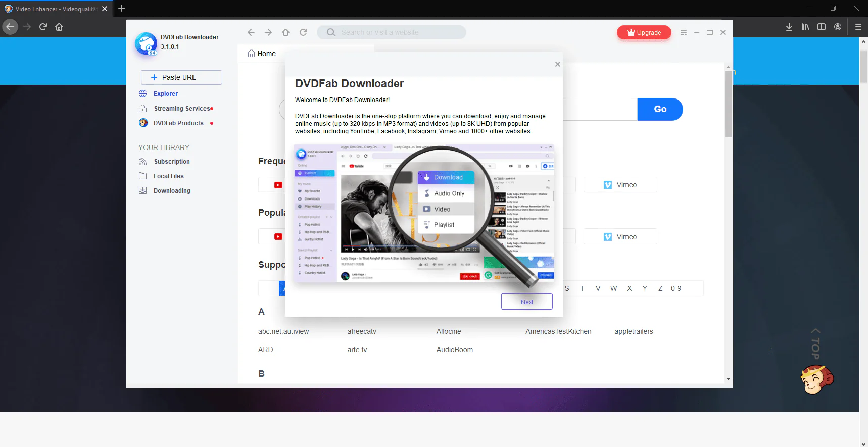The image size is (868, 447).
Task: Open the DVDFab hamburger menu
Action: coord(684,32)
